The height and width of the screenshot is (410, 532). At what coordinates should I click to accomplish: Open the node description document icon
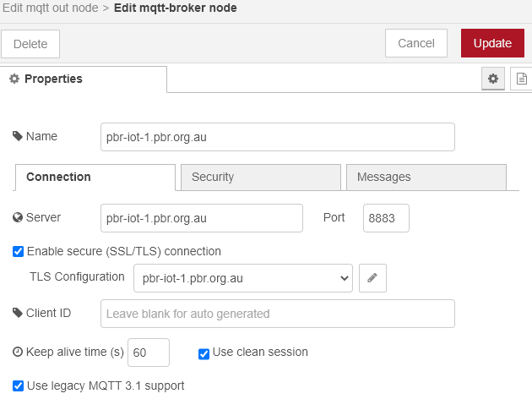coord(522,79)
